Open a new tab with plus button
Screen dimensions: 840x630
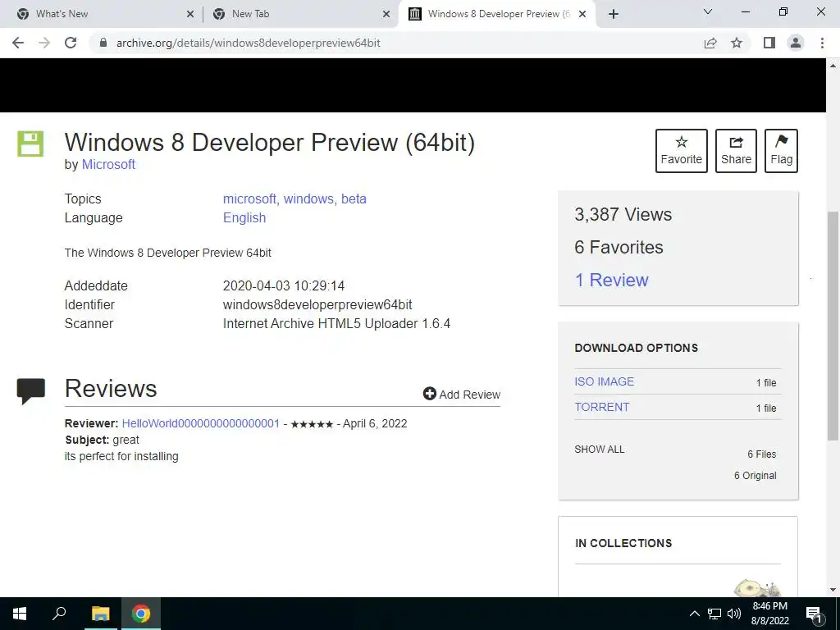(x=614, y=14)
